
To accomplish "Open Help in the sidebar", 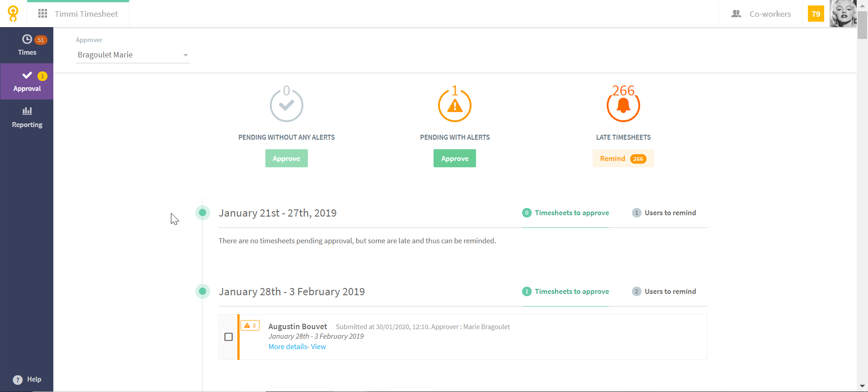I will click(x=27, y=379).
